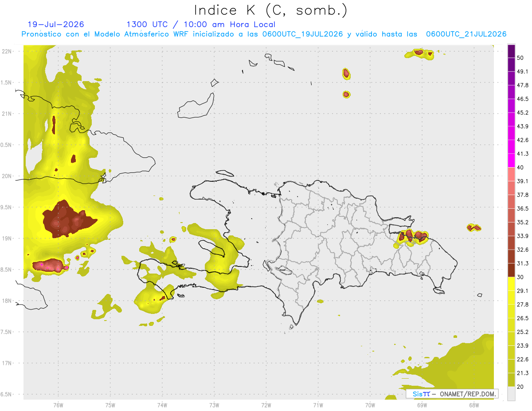The height and width of the screenshot is (411, 532).
Task: Click the "31.3" color bar value
Action: coord(523,263)
